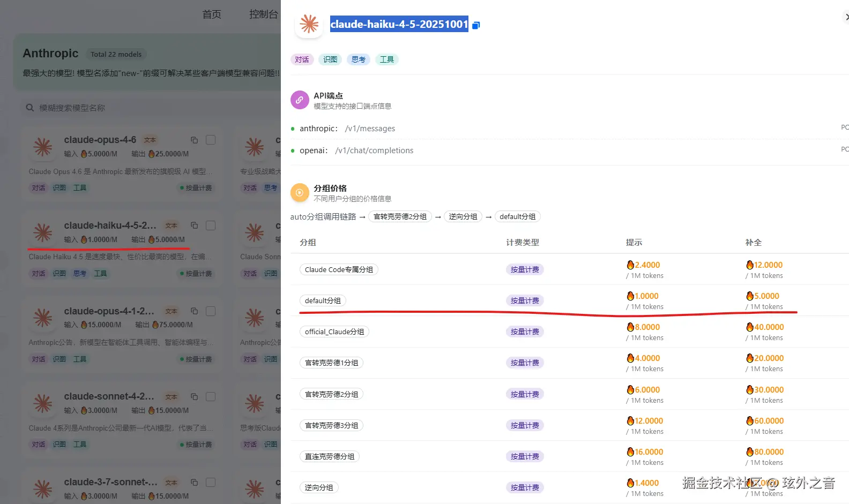
Task: Click the purple API端点 link icon
Action: pos(300,100)
